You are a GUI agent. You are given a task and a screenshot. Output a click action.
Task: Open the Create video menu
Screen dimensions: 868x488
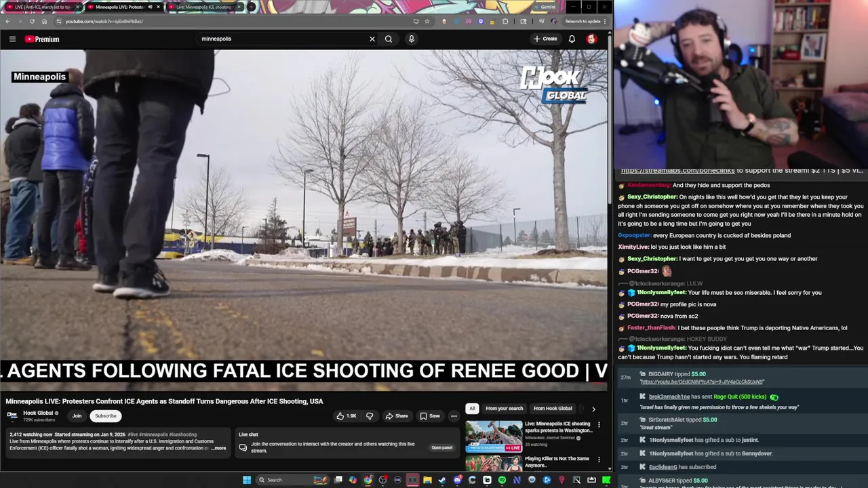(545, 39)
